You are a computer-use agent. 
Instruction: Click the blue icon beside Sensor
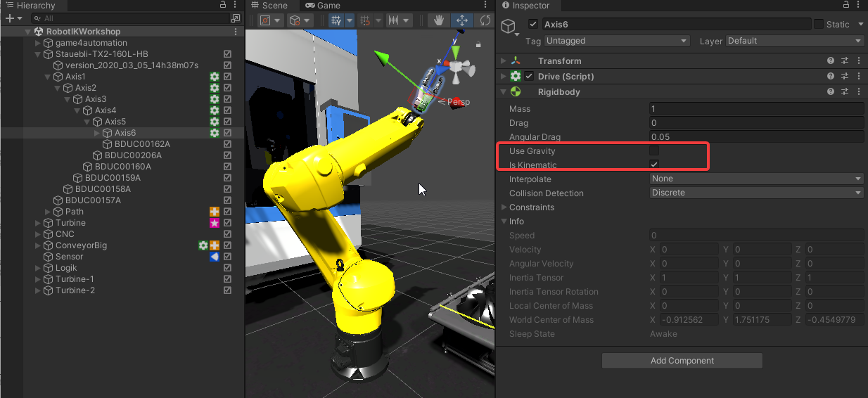click(215, 257)
